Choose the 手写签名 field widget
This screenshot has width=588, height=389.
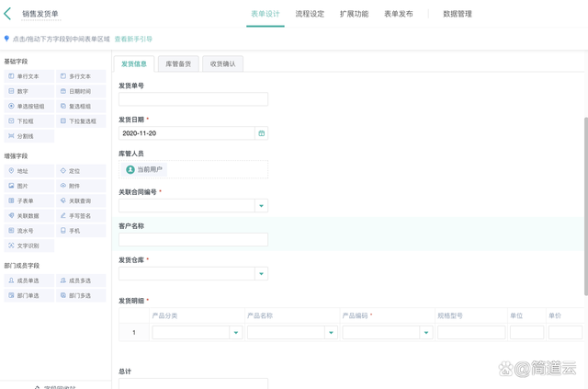81,215
